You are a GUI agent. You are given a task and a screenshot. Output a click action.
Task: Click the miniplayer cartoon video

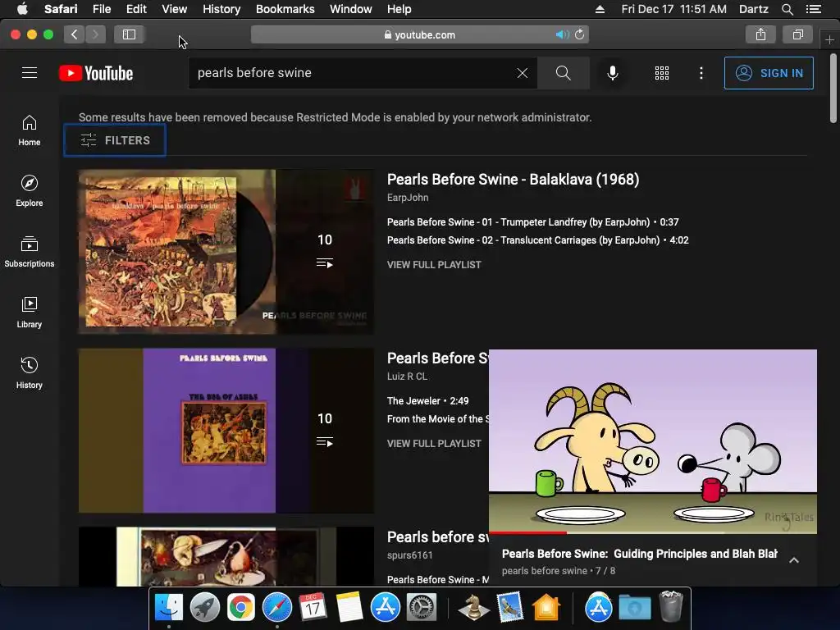[652, 441]
